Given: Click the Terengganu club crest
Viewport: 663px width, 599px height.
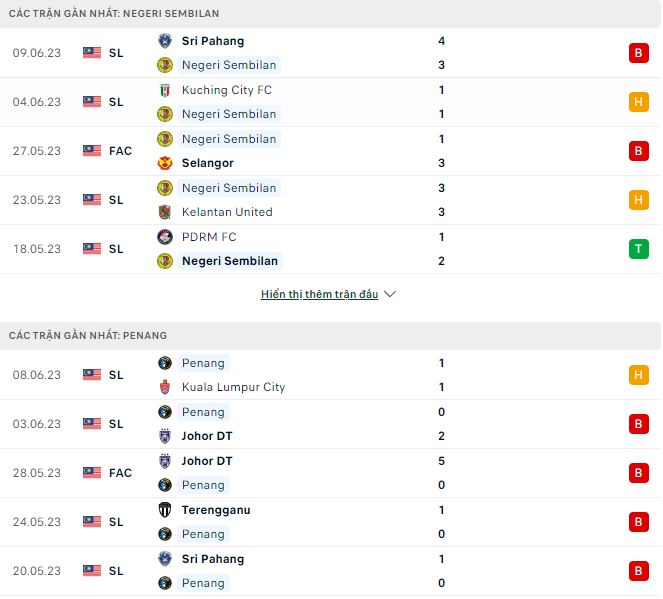Looking at the screenshot, I should (165, 510).
